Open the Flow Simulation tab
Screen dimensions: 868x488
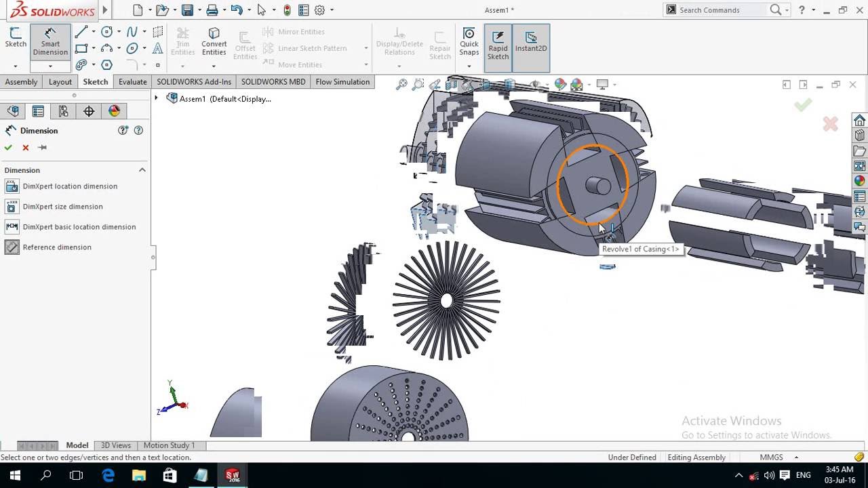pos(342,82)
